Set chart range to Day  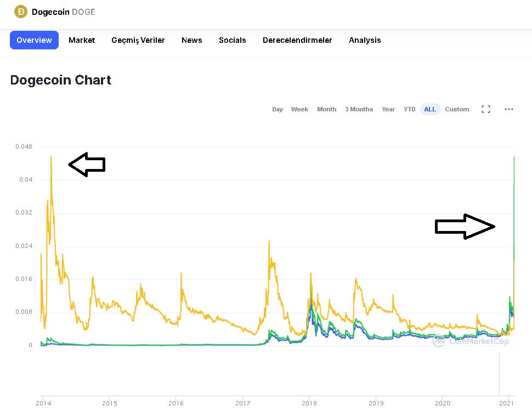[x=278, y=109]
